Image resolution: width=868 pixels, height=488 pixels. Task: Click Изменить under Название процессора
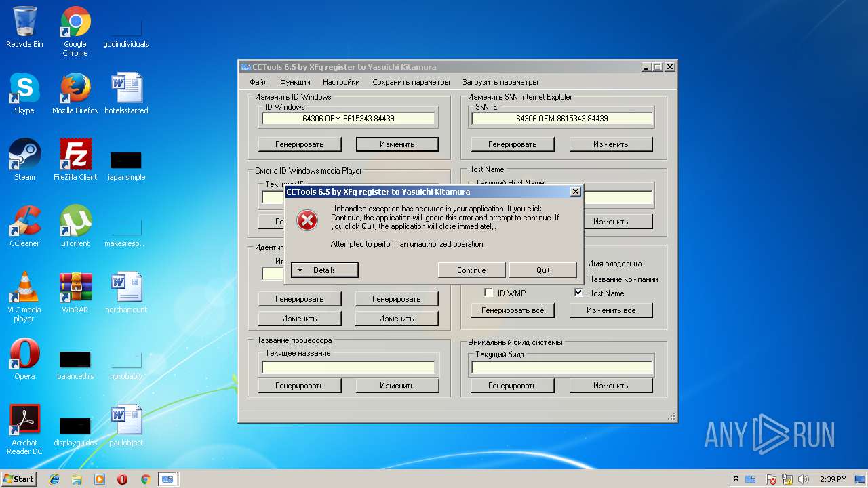[x=397, y=386]
